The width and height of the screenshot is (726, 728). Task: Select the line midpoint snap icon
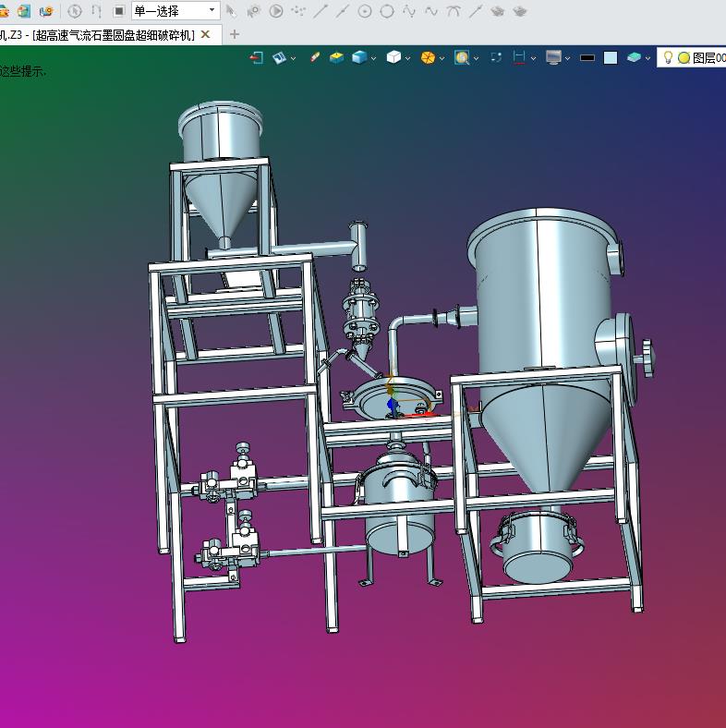[343, 11]
